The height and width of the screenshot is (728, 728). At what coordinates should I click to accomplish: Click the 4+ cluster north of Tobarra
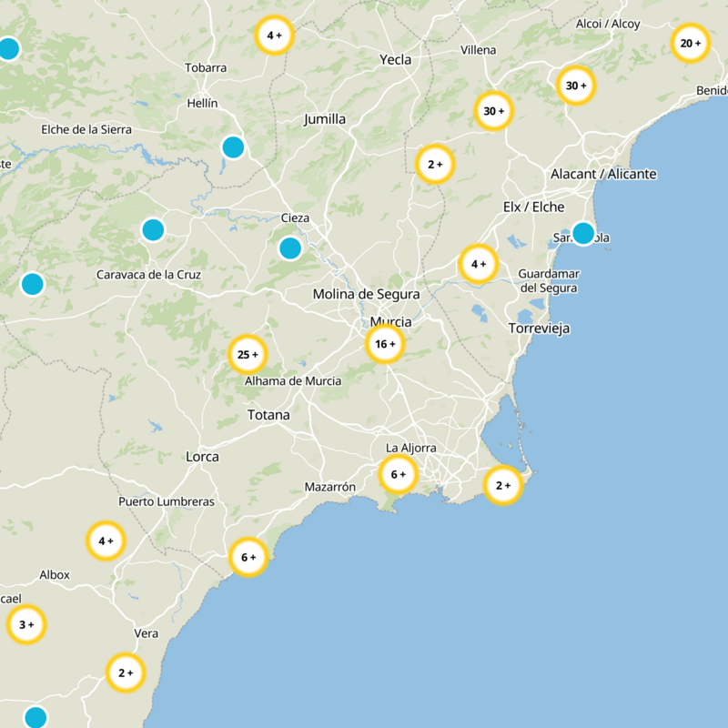point(274,36)
